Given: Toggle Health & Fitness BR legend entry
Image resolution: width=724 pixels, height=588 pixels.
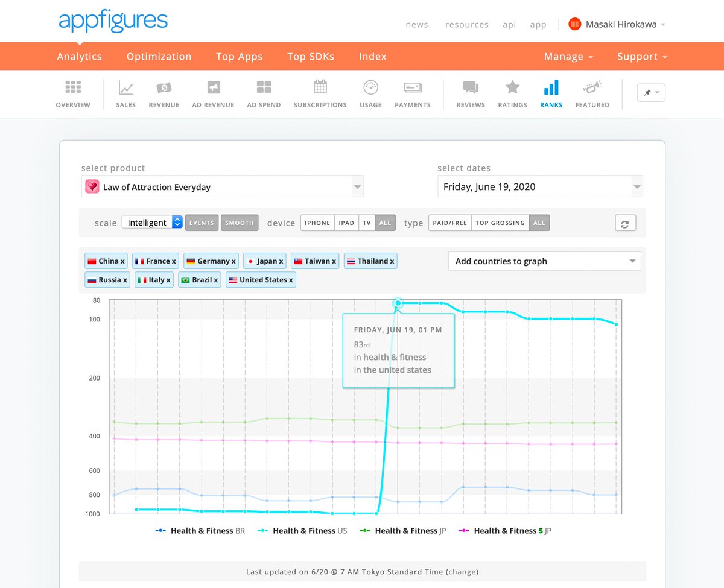Looking at the screenshot, I should 200,531.
